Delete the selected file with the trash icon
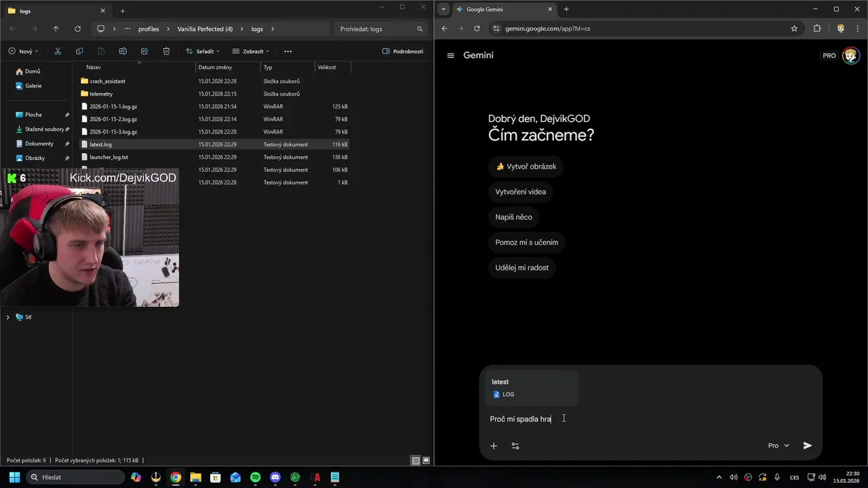Viewport: 868px width, 488px height. [166, 52]
